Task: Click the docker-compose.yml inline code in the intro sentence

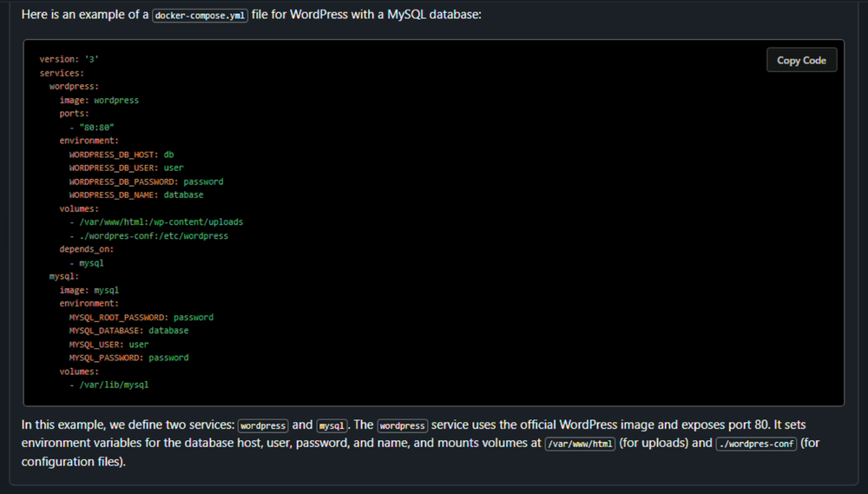Action: (200, 16)
